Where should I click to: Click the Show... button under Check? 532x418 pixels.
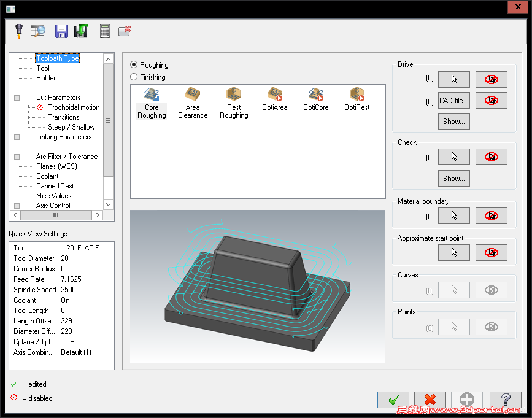(454, 179)
